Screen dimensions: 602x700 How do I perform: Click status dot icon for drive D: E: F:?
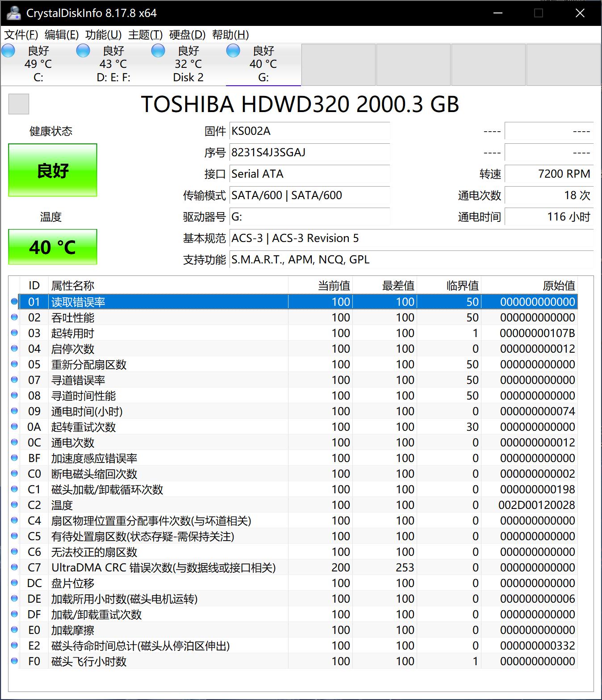tap(83, 51)
